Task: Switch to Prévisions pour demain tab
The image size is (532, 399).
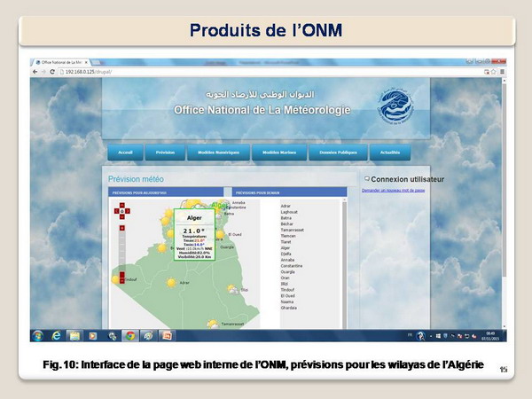Action: (x=289, y=192)
